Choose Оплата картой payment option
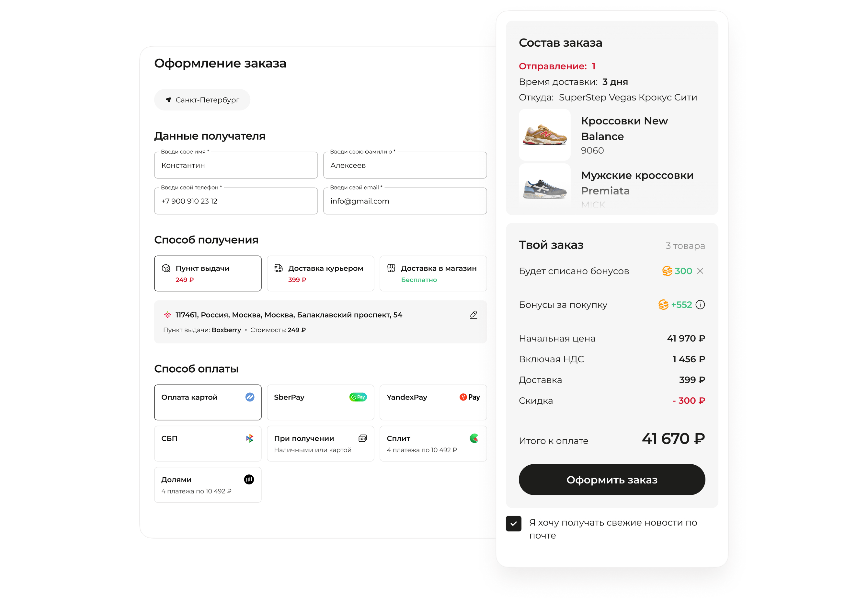This screenshot has width=868, height=604. point(208,402)
